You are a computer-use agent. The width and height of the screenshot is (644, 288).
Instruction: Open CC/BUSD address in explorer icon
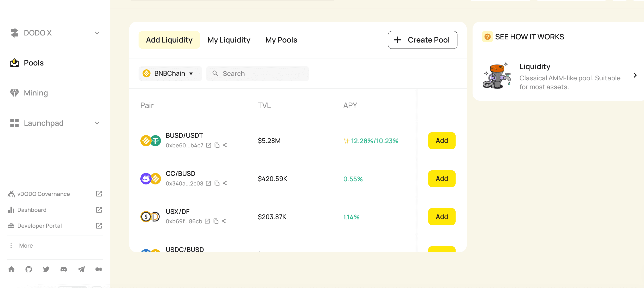(208, 183)
